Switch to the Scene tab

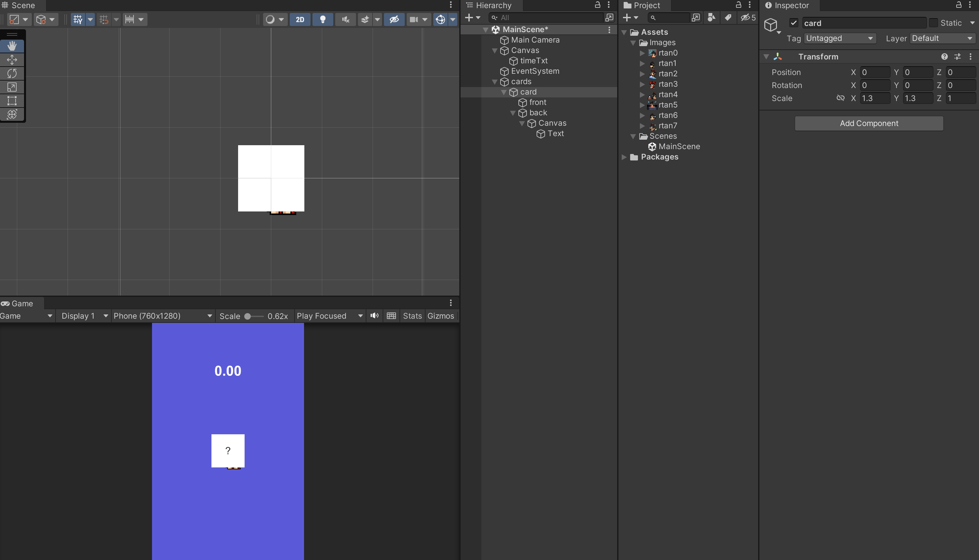click(23, 6)
